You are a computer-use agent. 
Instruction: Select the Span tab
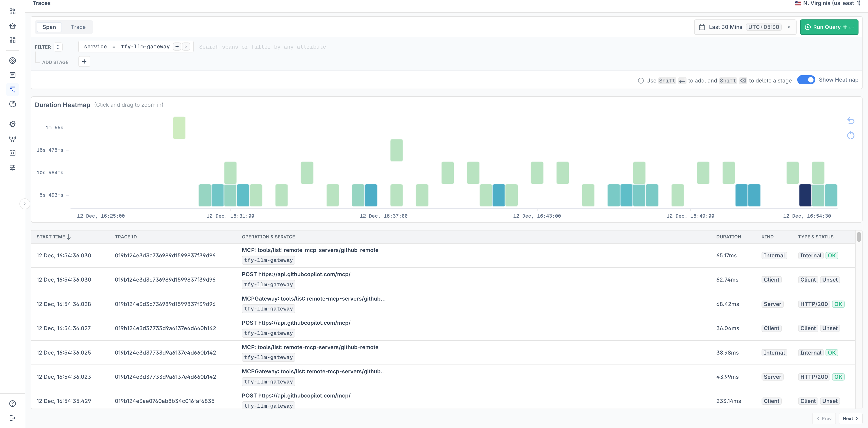pos(49,27)
